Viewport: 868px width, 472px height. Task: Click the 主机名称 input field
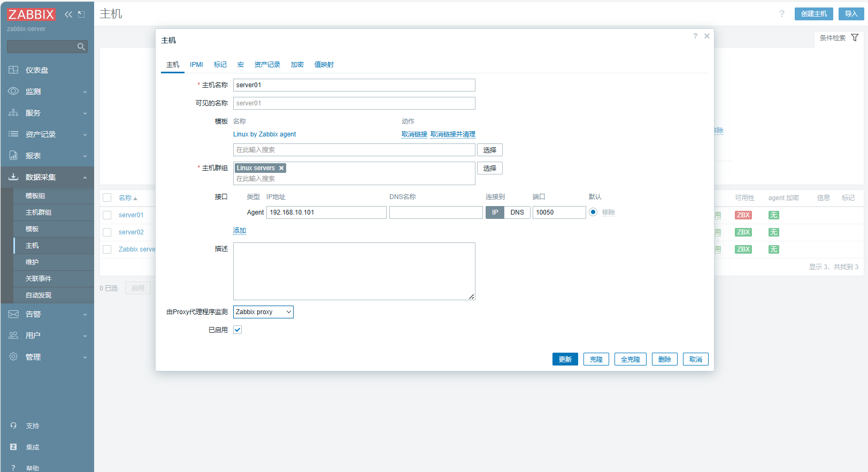354,85
